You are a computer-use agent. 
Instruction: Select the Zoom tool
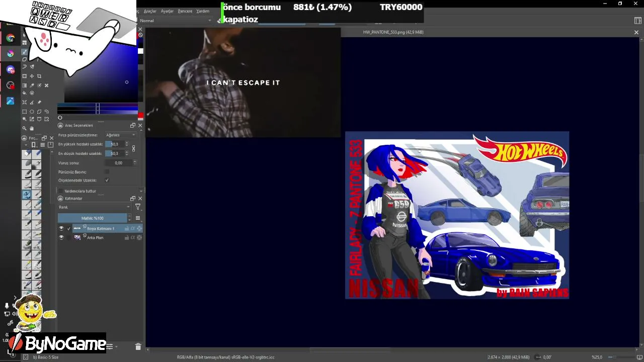coord(24,128)
